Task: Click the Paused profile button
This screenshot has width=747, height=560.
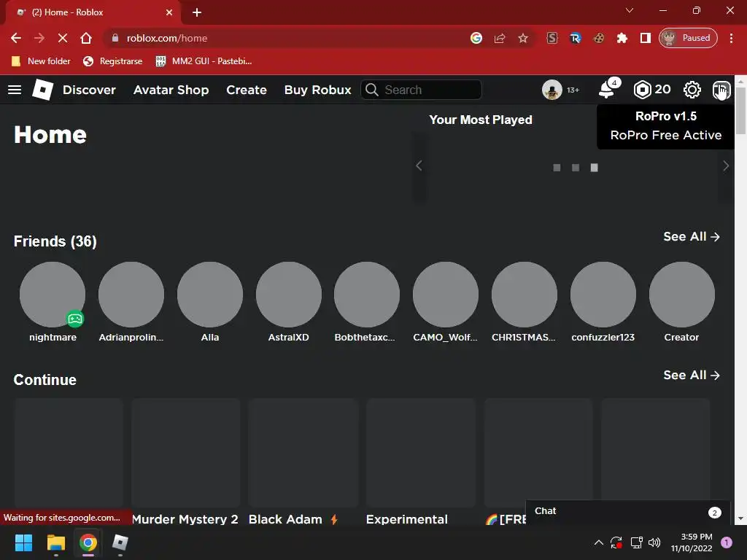Action: 688,38
